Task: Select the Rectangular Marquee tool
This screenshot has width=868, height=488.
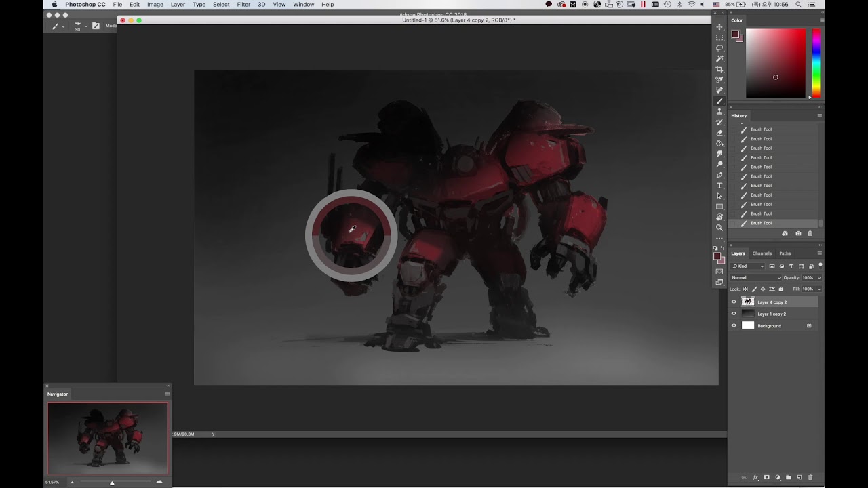Action: (x=719, y=37)
